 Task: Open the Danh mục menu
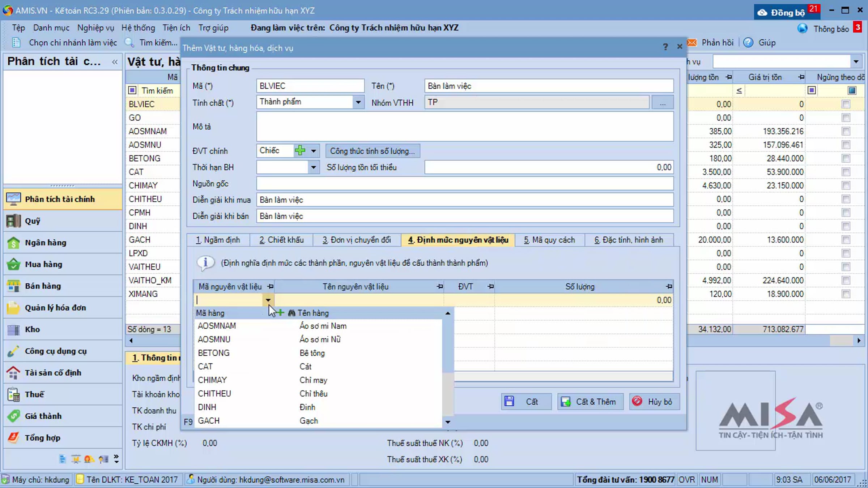(x=51, y=28)
